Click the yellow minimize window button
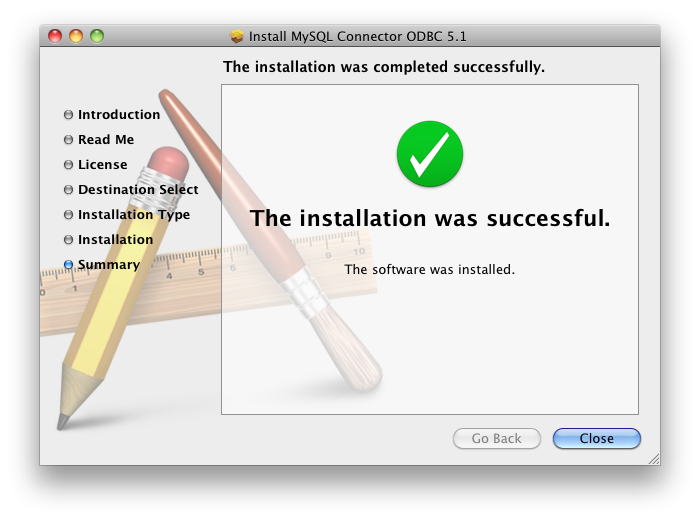 [x=76, y=36]
